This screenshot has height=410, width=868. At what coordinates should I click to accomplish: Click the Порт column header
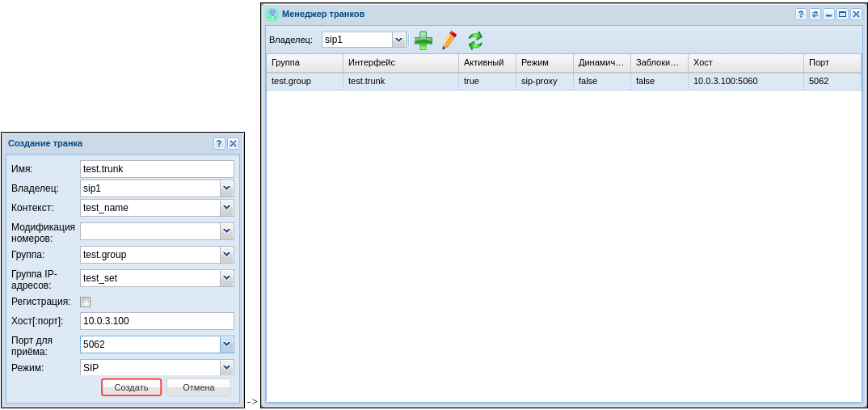click(832, 62)
